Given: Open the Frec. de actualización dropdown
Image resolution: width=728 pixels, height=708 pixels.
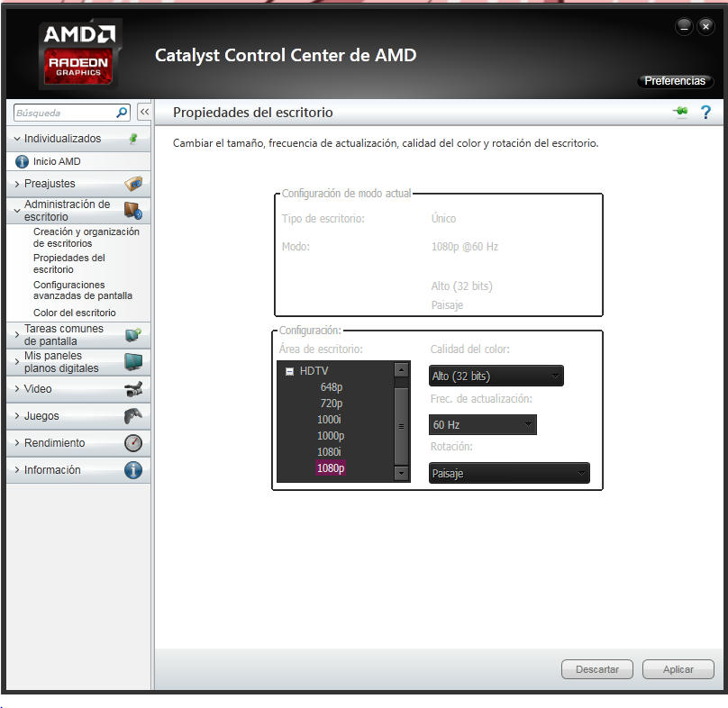Looking at the screenshot, I should tap(482, 424).
